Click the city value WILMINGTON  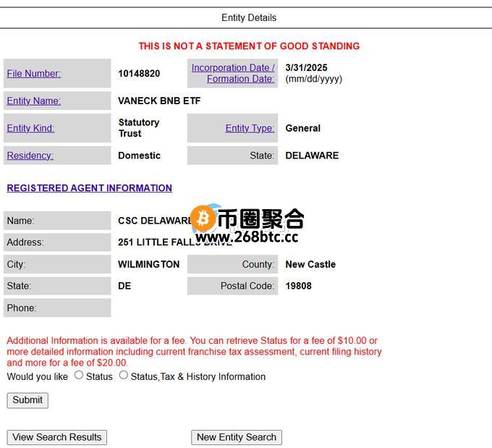click(x=149, y=264)
